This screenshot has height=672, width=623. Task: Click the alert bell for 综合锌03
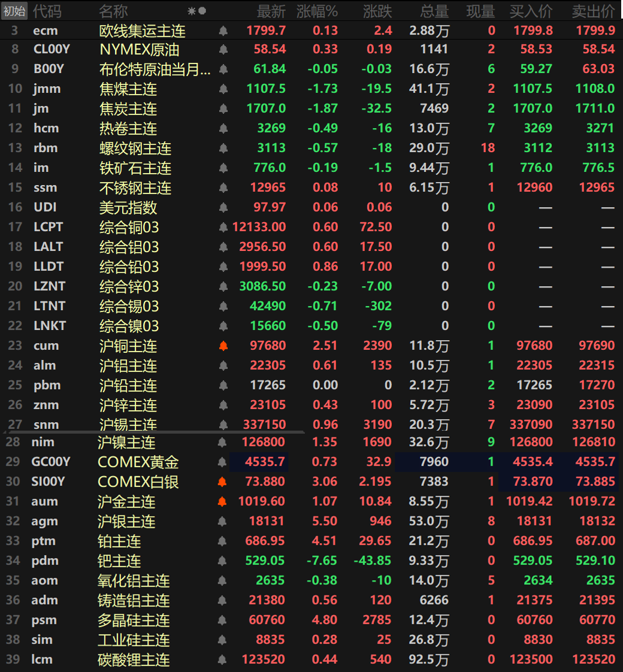[223, 286]
